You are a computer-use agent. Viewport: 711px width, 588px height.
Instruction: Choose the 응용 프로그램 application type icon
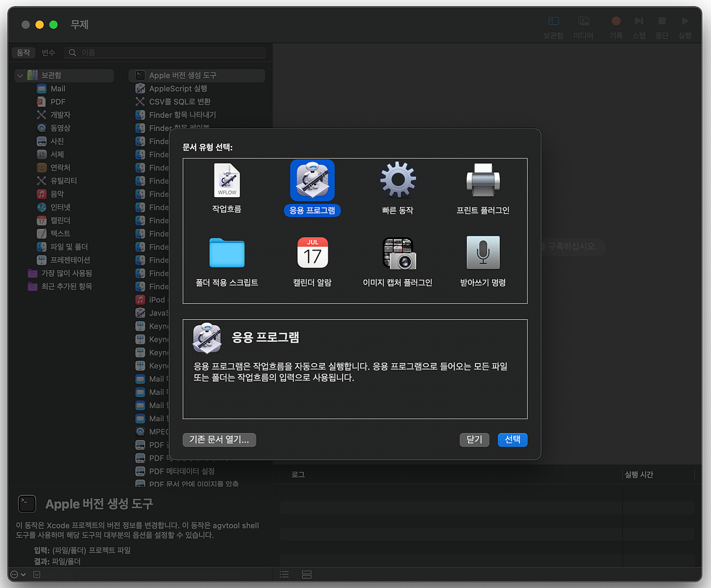pyautogui.click(x=312, y=180)
